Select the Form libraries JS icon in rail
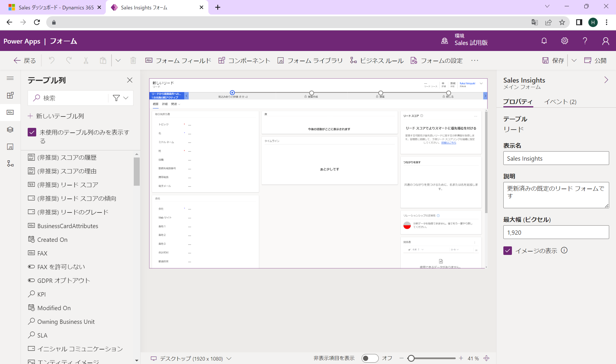The width and height of the screenshot is (616, 364). [10, 147]
